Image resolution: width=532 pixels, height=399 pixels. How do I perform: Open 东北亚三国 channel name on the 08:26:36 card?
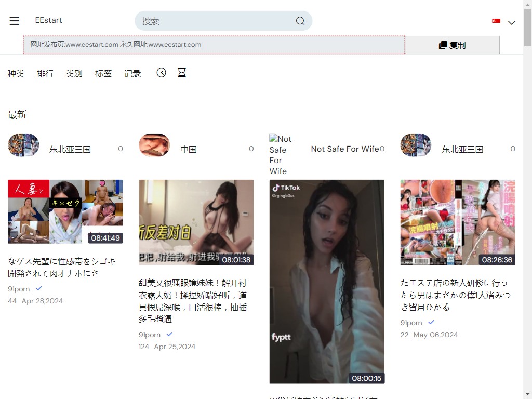tap(462, 149)
